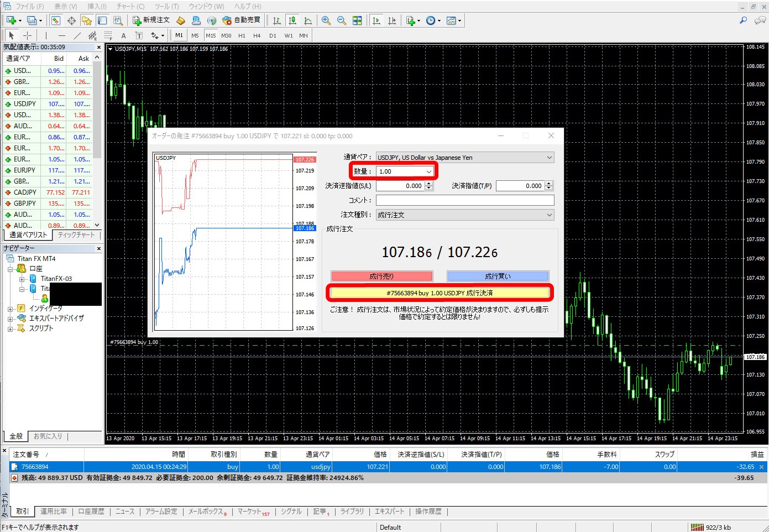Switch chart to line chart

(x=308, y=20)
